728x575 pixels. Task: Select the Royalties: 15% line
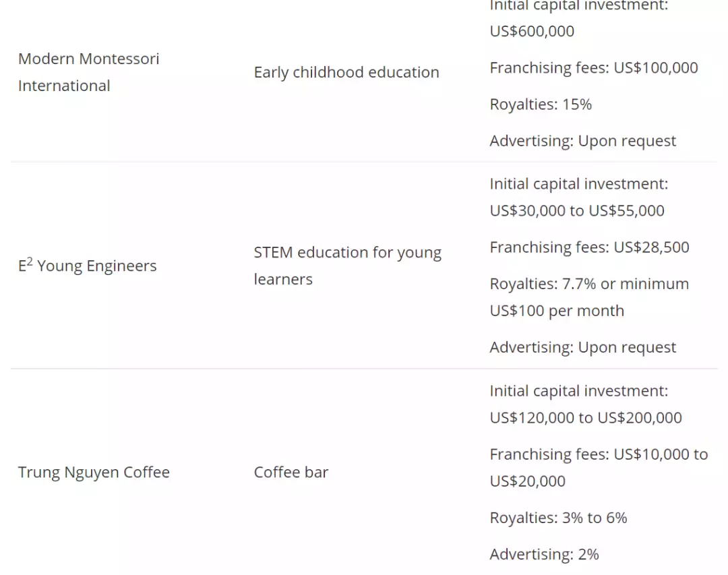coord(540,104)
